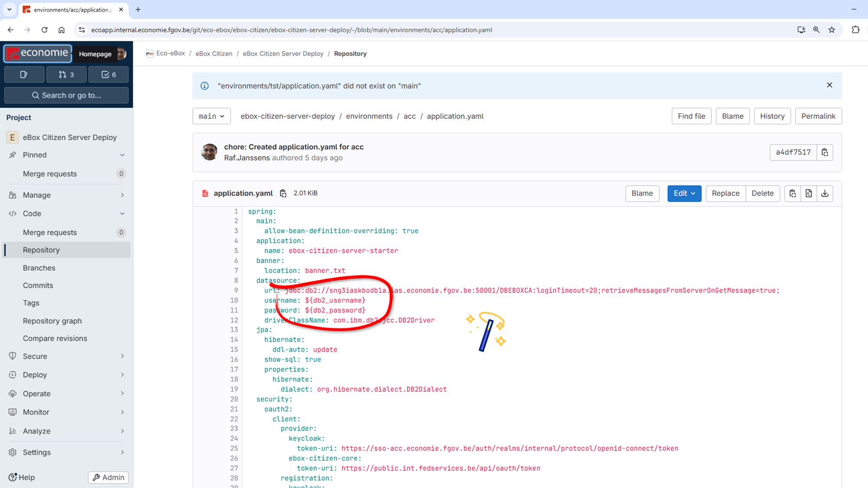This screenshot has width=868, height=488.
Task: Open the raw file view icon
Action: click(x=809, y=193)
